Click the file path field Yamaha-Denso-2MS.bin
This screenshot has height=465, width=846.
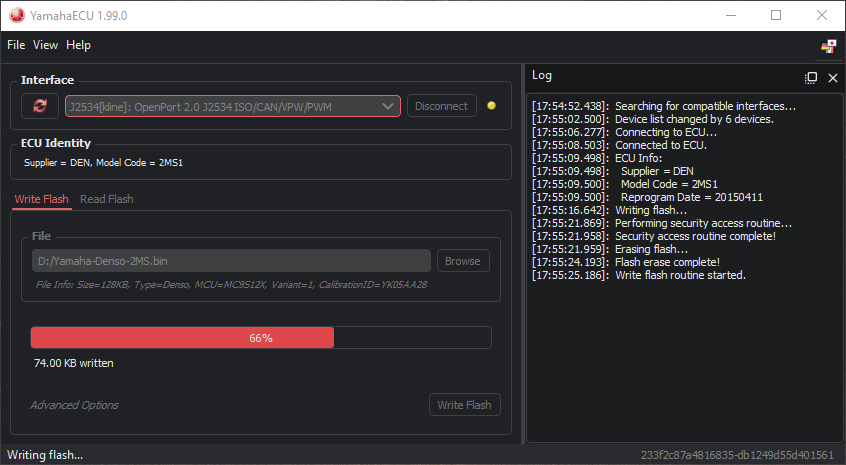click(x=231, y=261)
